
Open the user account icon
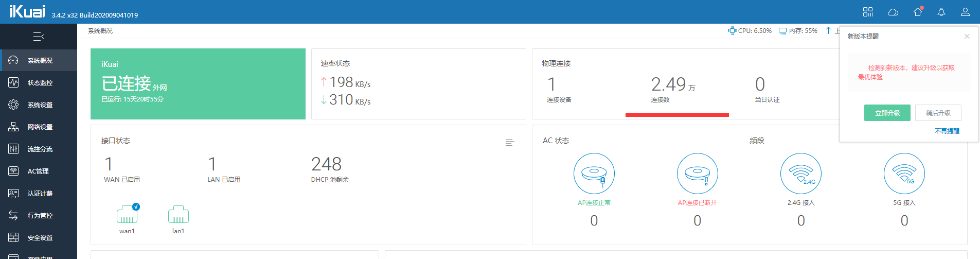[965, 12]
